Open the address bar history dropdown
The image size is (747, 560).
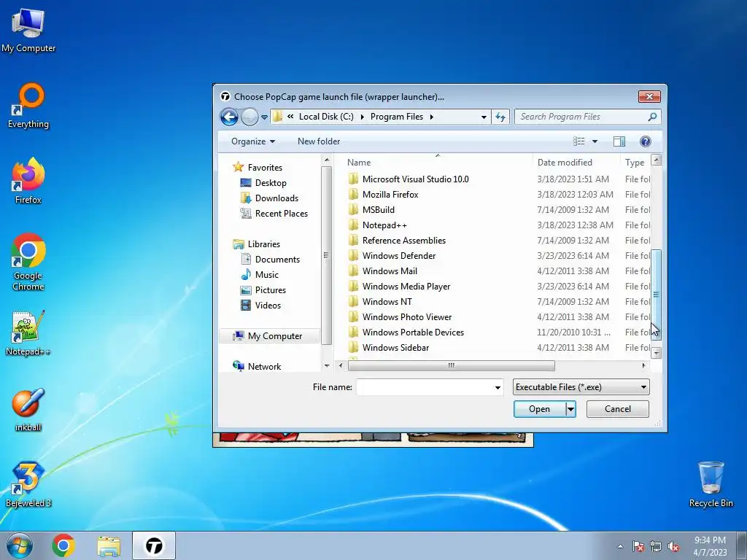[484, 117]
